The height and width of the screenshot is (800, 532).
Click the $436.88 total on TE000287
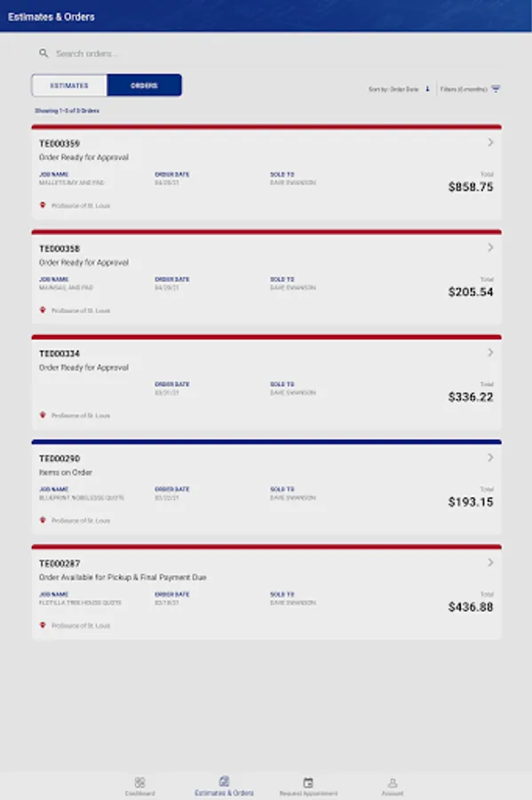pyautogui.click(x=471, y=606)
